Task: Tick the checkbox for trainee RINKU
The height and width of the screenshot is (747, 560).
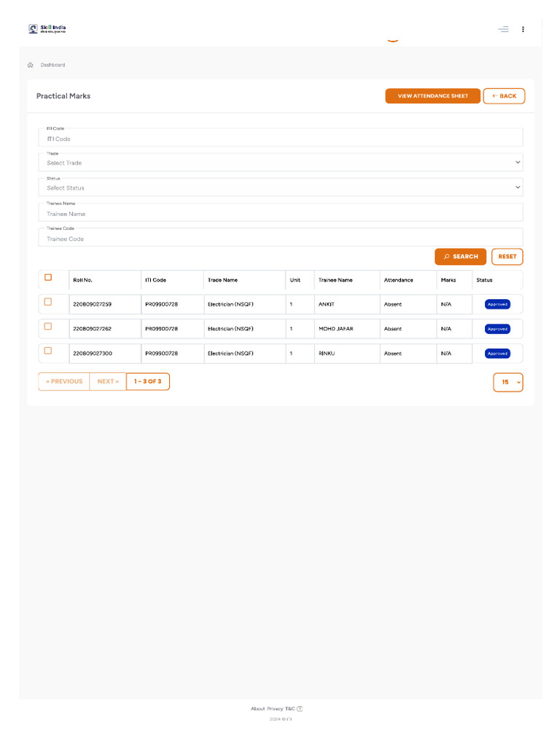Action: tap(47, 351)
